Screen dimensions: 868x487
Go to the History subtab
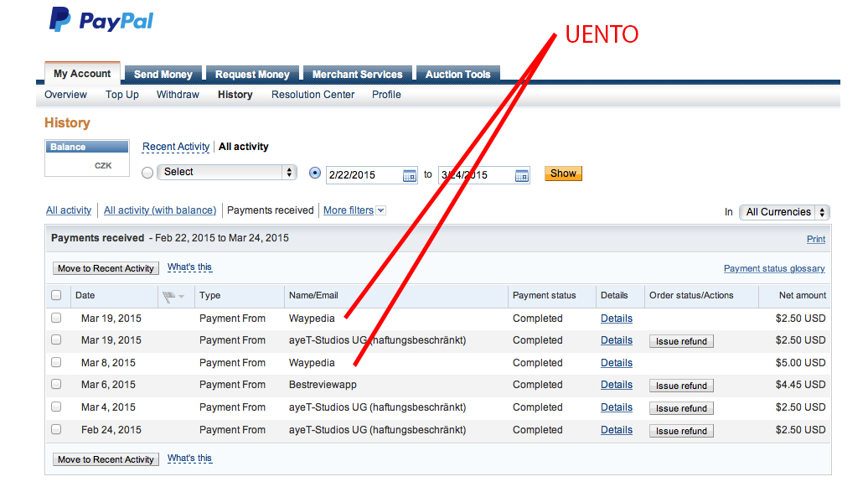(x=235, y=95)
